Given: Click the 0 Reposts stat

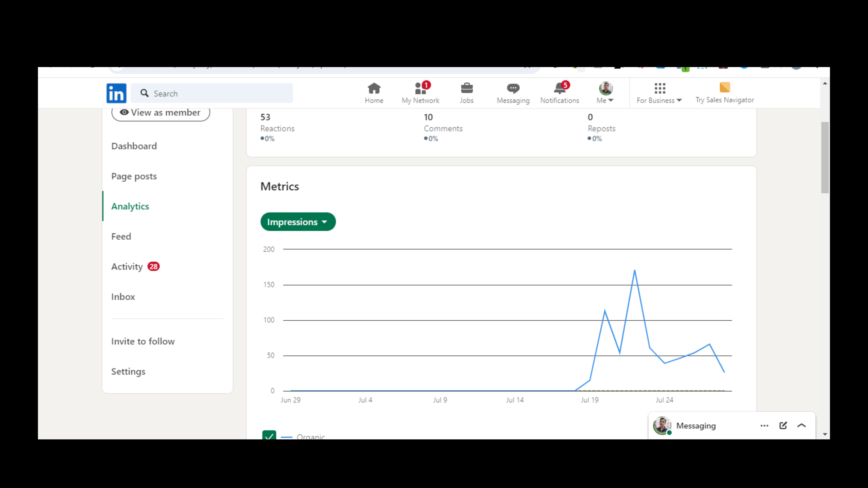Looking at the screenshot, I should 602,127.
